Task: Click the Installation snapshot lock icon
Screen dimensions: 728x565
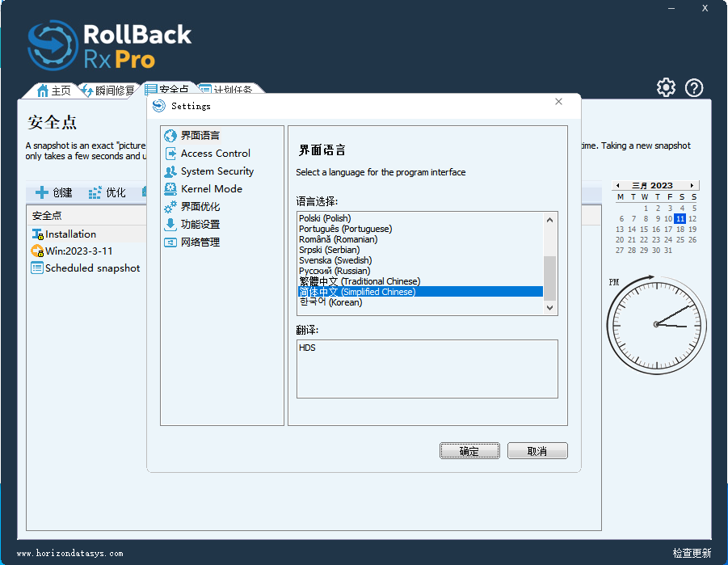Action: [x=37, y=234]
